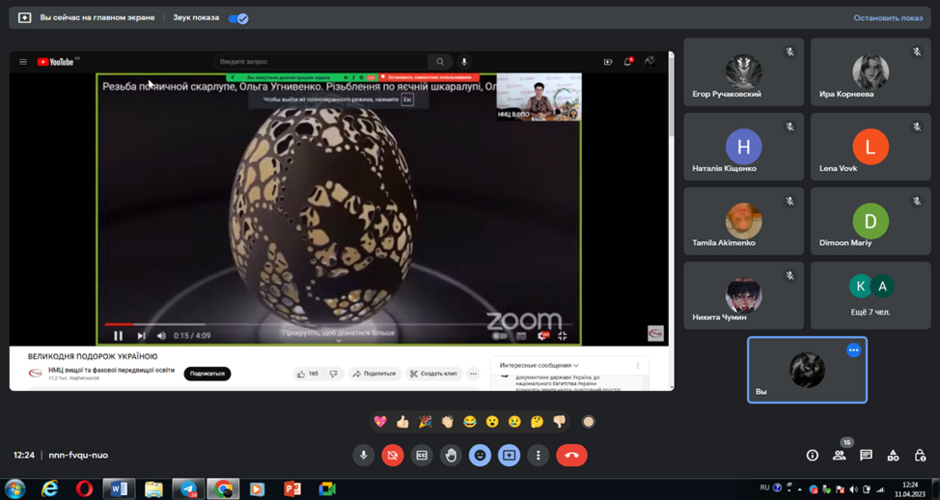Click the YouTube logo
Viewport: 940px width, 500px height.
click(x=55, y=62)
